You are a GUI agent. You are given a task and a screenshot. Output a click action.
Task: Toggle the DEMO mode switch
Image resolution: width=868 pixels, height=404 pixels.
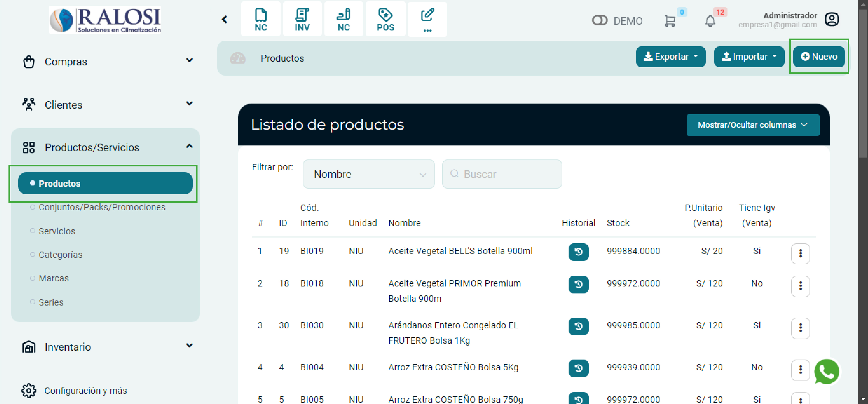click(600, 21)
